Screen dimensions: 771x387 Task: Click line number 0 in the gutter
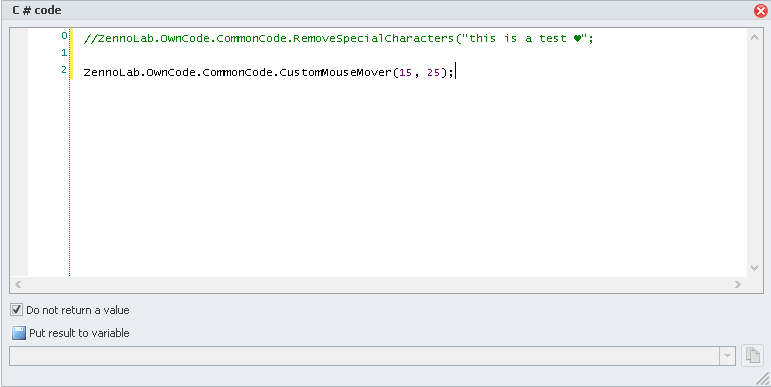(x=64, y=36)
